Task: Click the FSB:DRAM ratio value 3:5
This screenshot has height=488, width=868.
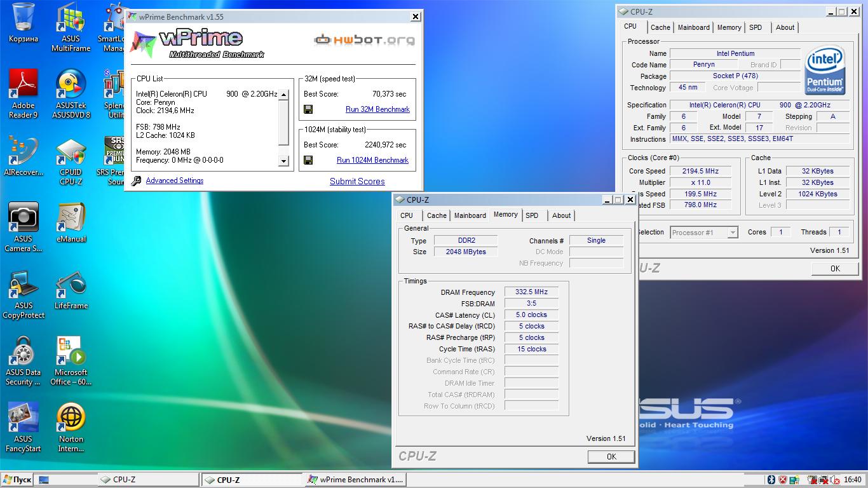Action: pyautogui.click(x=532, y=303)
